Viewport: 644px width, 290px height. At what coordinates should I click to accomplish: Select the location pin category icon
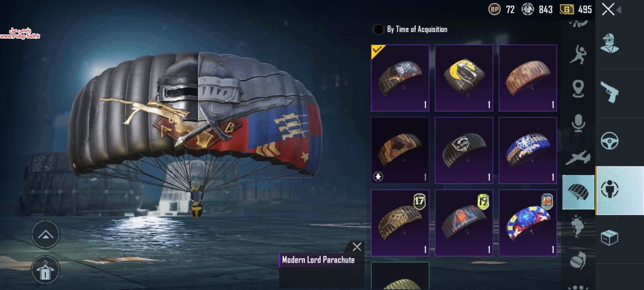[578, 89]
